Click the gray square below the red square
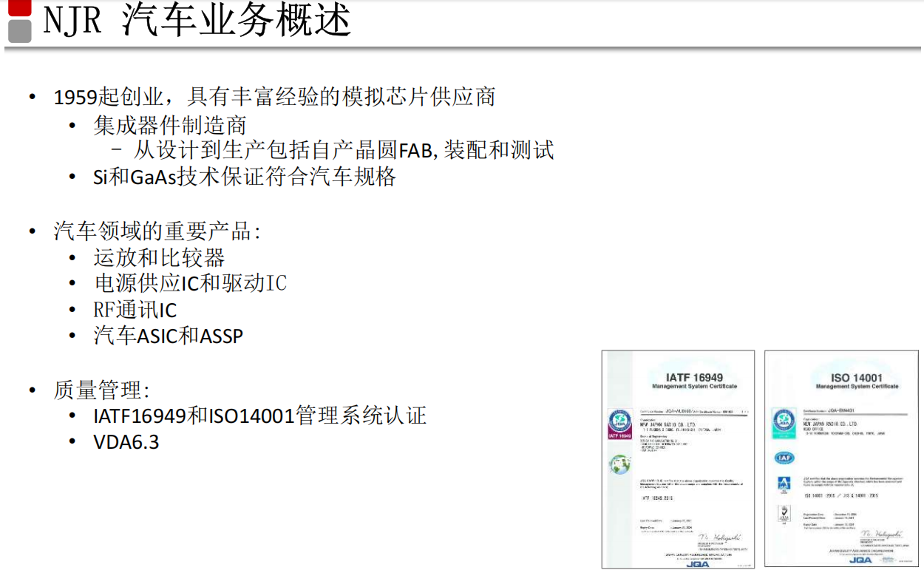Image resolution: width=924 pixels, height=573 pixels. click(x=20, y=30)
